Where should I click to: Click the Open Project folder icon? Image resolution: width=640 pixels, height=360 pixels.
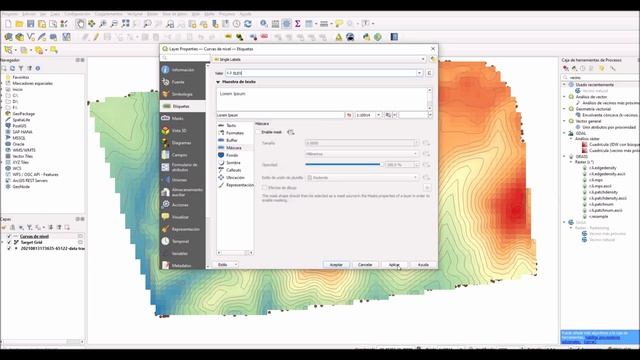(19, 24)
